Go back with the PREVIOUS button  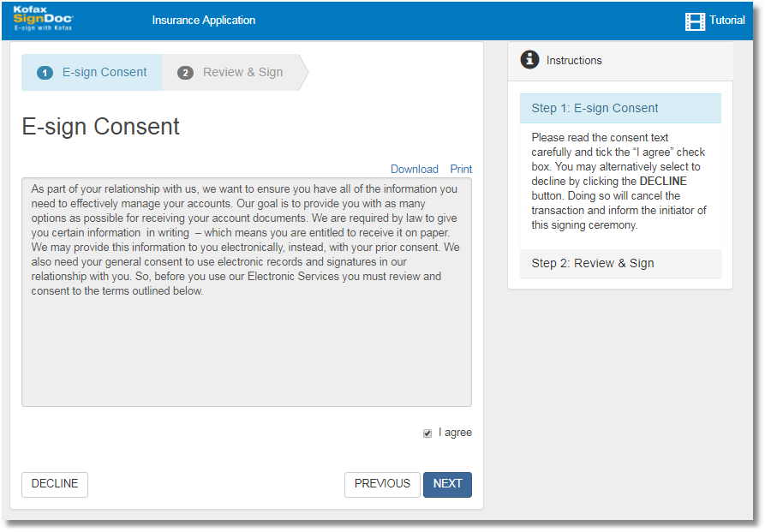coord(382,484)
